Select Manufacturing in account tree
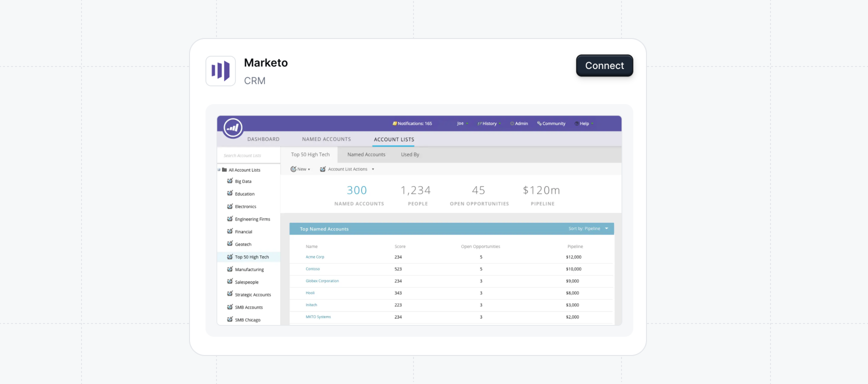The height and width of the screenshot is (384, 868). pos(249,269)
